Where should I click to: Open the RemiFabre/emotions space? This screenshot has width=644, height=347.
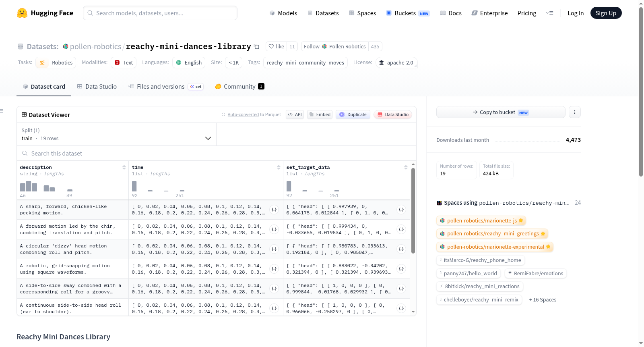pos(535,273)
